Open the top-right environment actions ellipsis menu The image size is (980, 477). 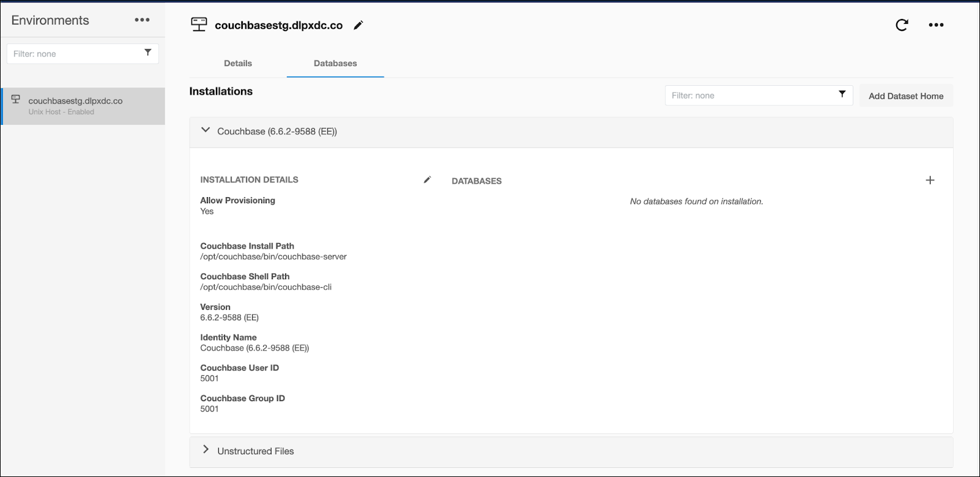point(936,25)
